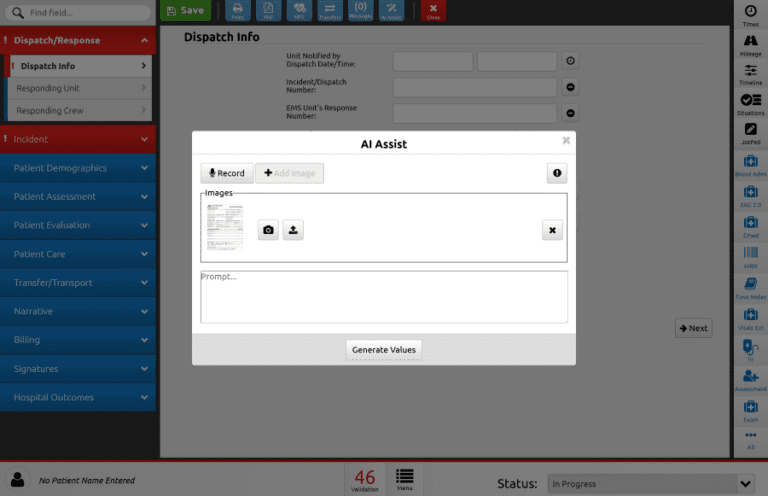Click the Unit Notified dispatch date field
This screenshot has height=496, width=768.
pyautogui.click(x=432, y=61)
